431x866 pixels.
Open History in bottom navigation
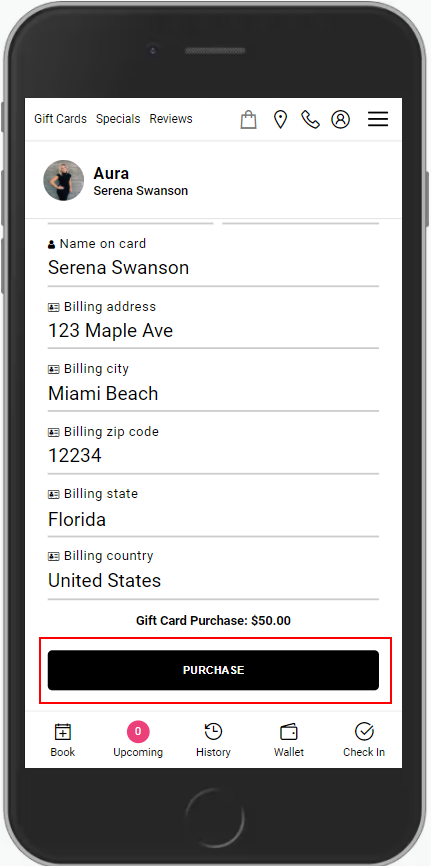coord(213,740)
